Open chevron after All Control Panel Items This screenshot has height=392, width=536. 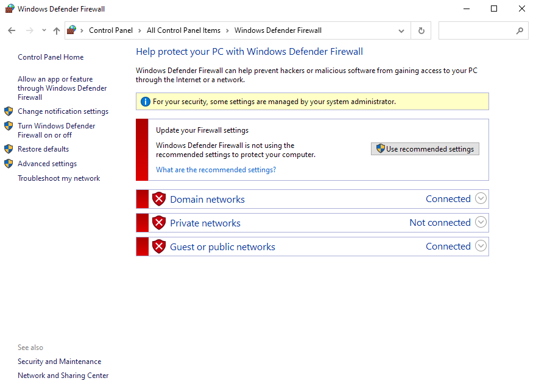[x=227, y=31]
